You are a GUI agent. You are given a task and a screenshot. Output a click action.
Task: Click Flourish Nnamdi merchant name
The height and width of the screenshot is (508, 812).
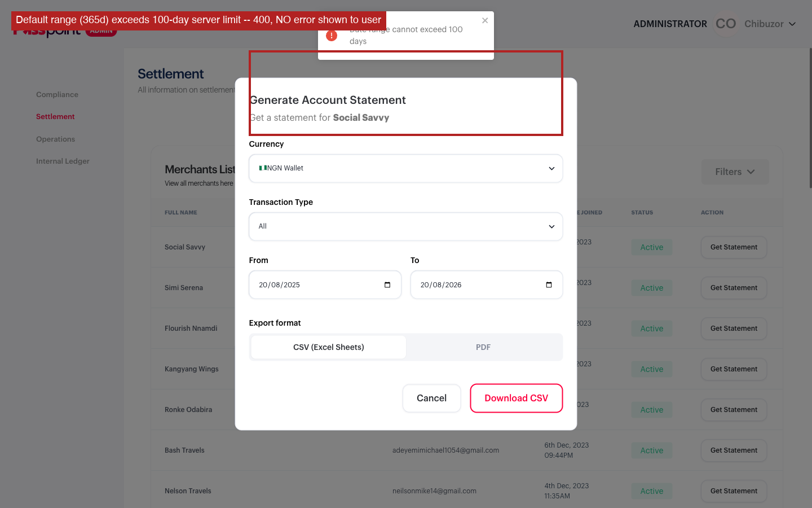pyautogui.click(x=191, y=329)
